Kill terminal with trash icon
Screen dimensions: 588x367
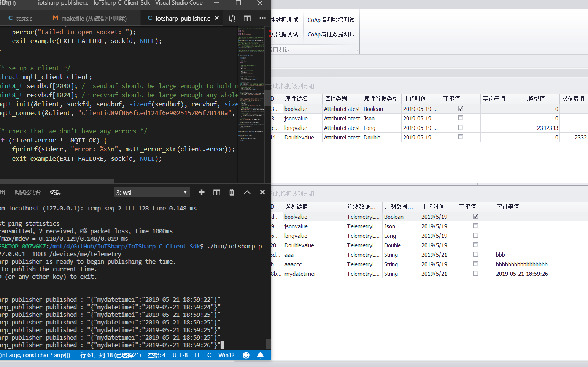coord(232,193)
